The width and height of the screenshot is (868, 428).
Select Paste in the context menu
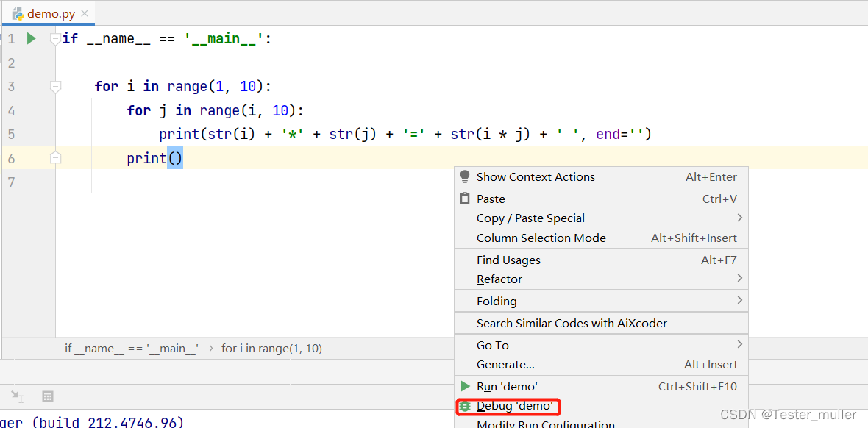click(x=601, y=199)
